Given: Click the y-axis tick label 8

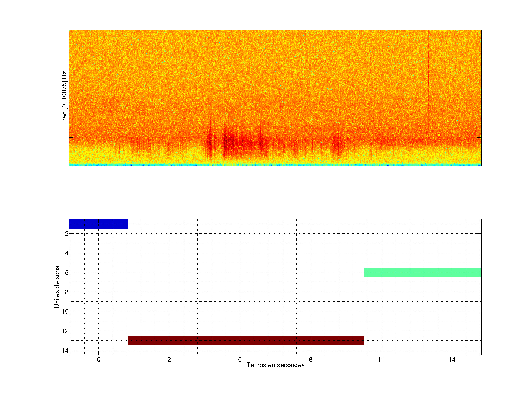Looking at the screenshot, I should pyautogui.click(x=67, y=292).
